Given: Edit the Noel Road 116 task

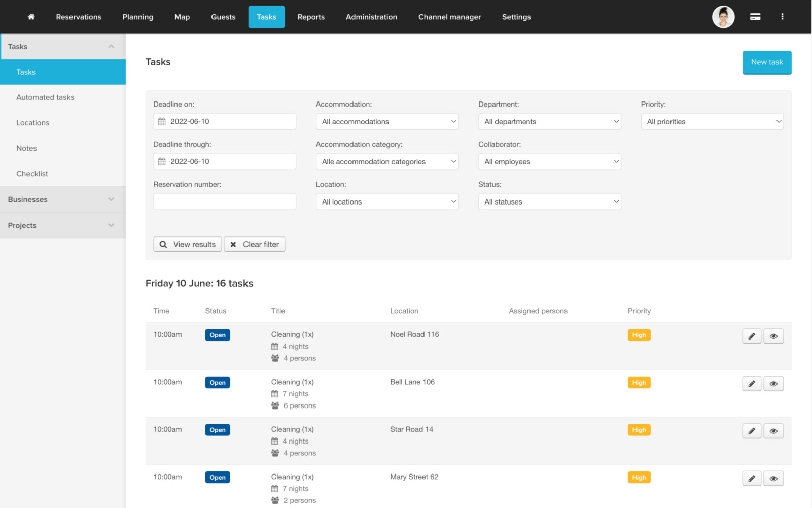Looking at the screenshot, I should click(x=751, y=336).
